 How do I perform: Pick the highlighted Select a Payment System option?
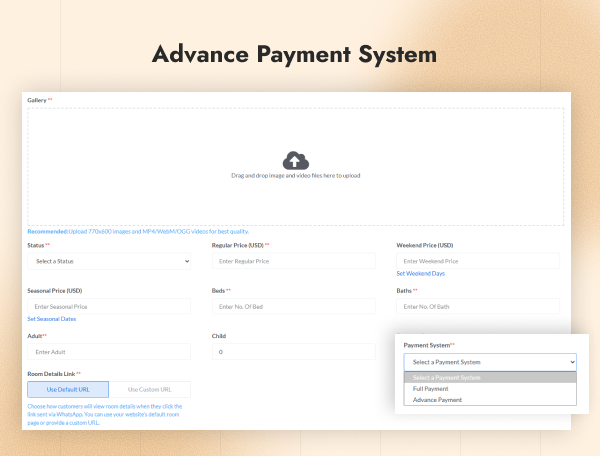(x=490, y=378)
